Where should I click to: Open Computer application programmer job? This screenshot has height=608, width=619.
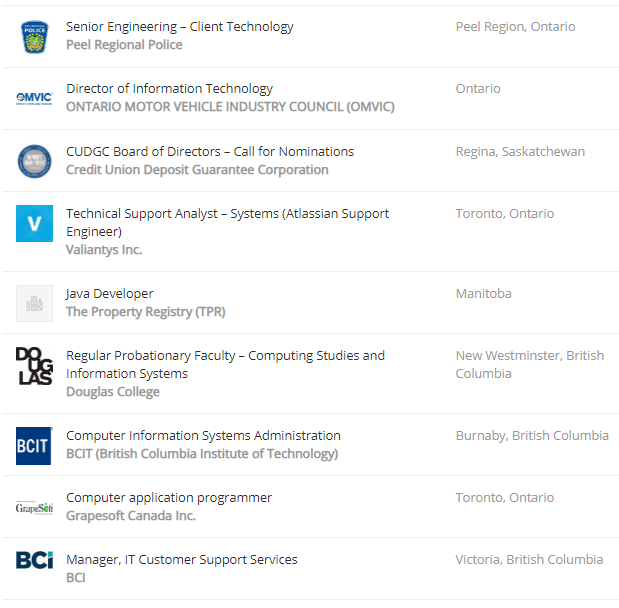169,498
